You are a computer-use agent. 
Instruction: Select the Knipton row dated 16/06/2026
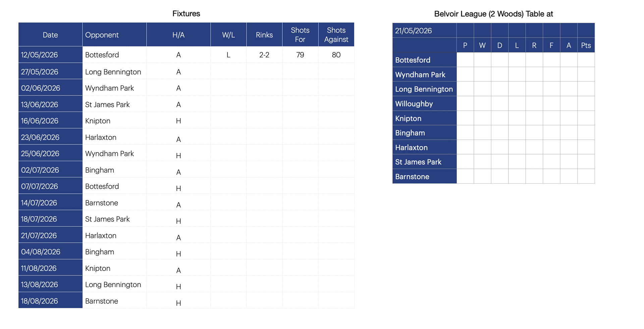coord(186,121)
